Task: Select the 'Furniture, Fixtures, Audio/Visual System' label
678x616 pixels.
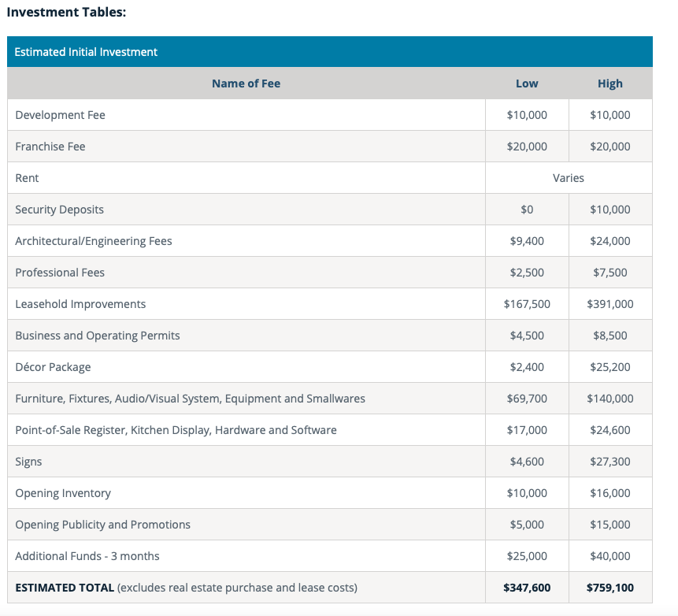Action: 191,399
